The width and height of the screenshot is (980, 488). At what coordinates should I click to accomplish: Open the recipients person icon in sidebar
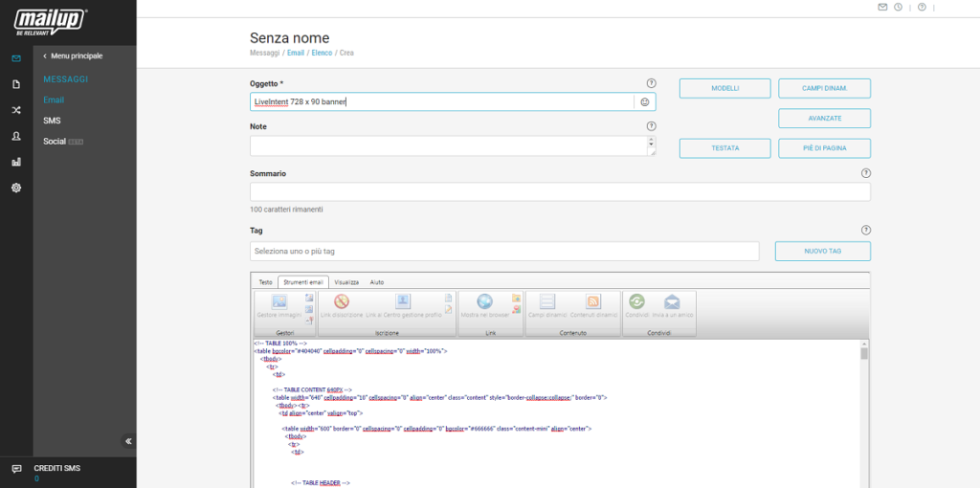[16, 136]
